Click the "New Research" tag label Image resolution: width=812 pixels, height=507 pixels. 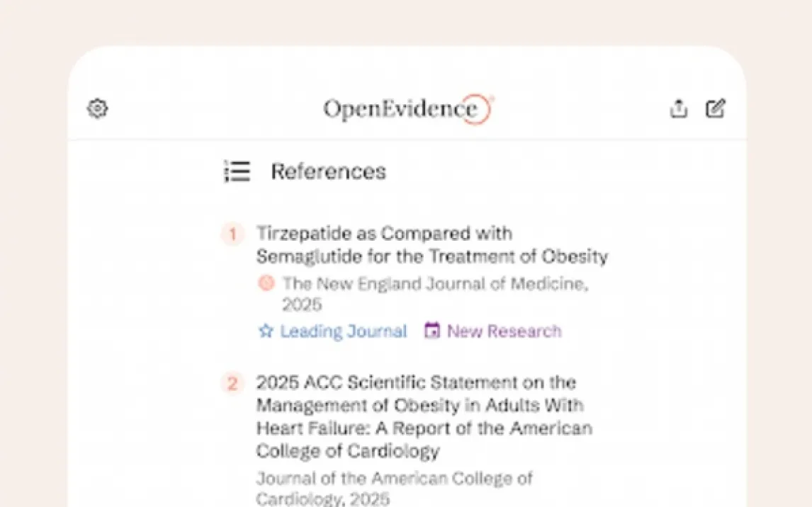pyautogui.click(x=504, y=331)
